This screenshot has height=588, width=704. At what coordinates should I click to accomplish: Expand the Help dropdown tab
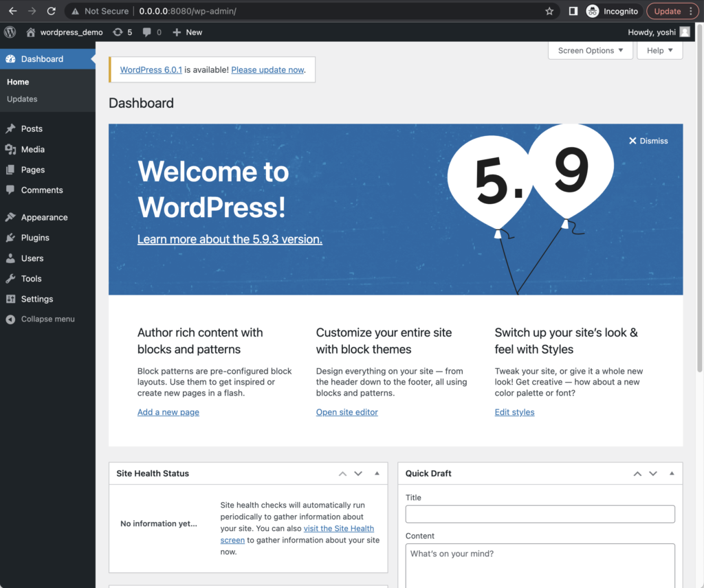pyautogui.click(x=659, y=51)
